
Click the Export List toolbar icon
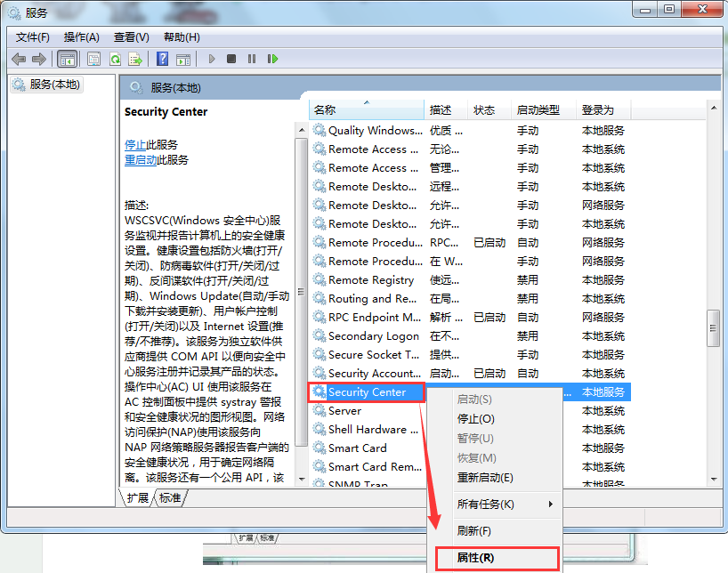[x=135, y=59]
